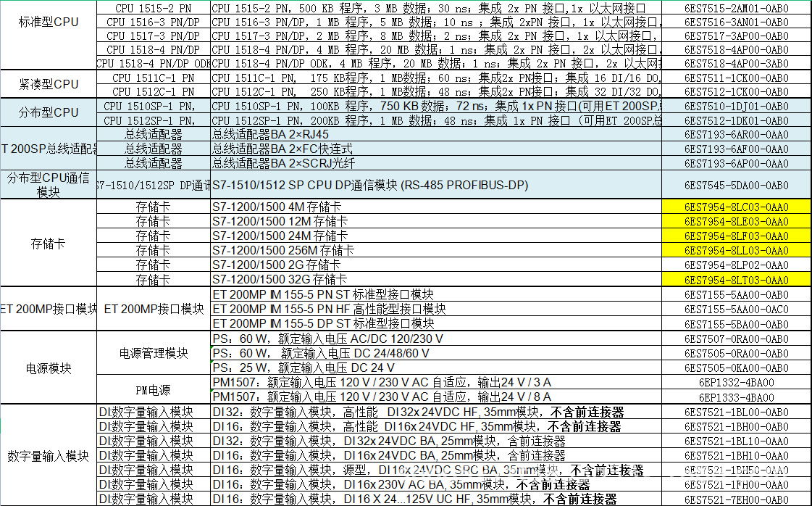Click order number 6ES7518-4AP00-3AB0
Viewport: 812px width, 506px height.
[737, 64]
